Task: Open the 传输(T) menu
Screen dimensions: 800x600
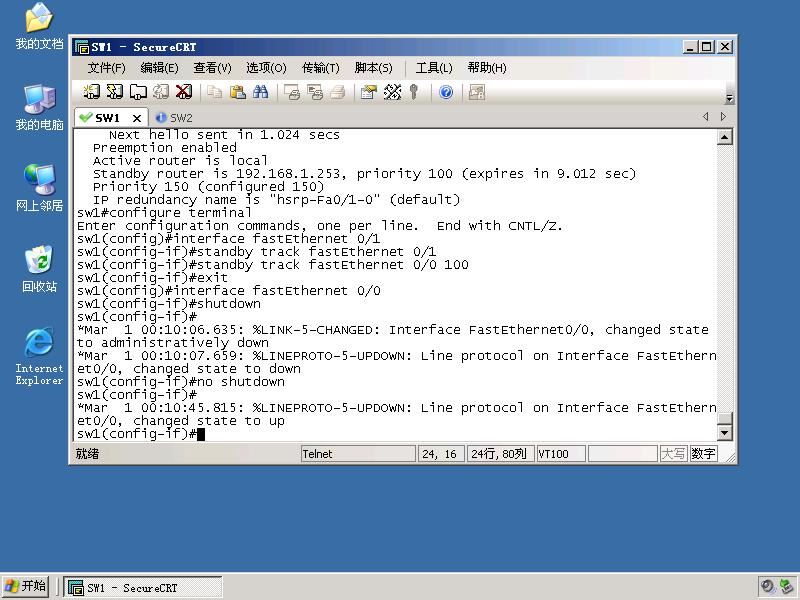Action: (x=320, y=68)
